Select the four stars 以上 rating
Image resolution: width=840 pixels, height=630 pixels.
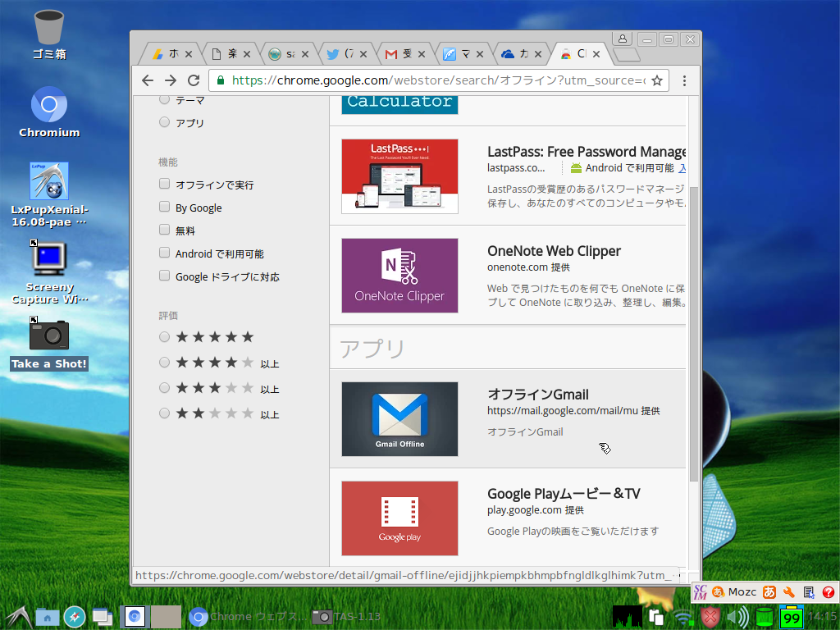pyautogui.click(x=164, y=363)
